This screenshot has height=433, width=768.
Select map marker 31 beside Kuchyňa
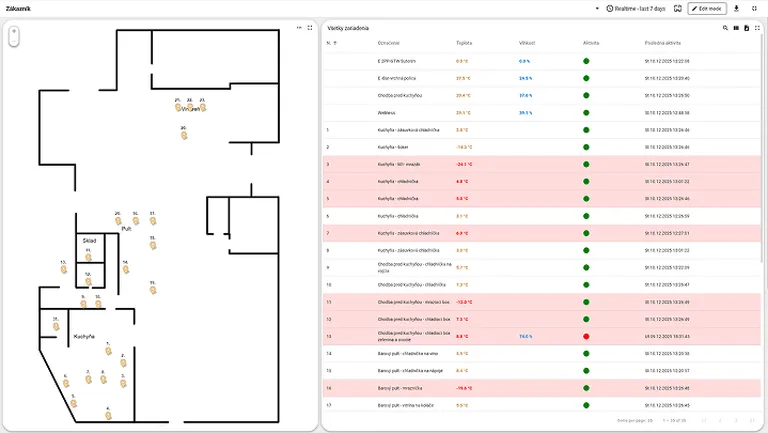56,326
